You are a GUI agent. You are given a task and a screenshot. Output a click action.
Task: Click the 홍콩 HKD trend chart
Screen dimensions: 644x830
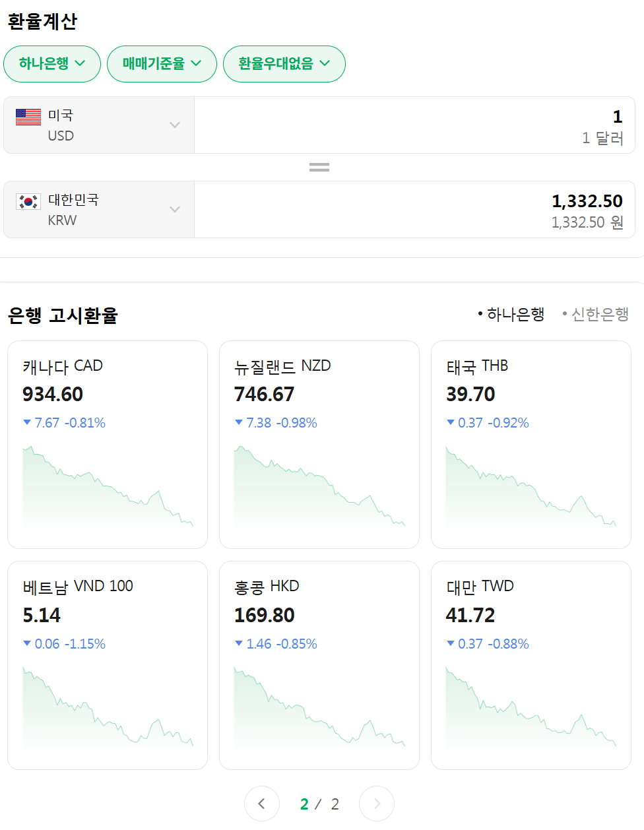tap(319, 709)
